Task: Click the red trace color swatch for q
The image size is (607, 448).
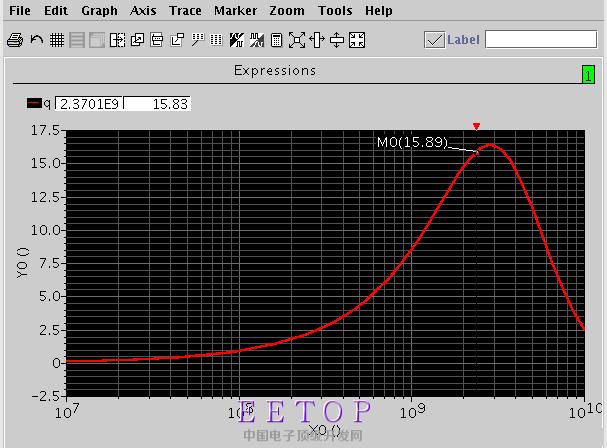Action: (34, 103)
